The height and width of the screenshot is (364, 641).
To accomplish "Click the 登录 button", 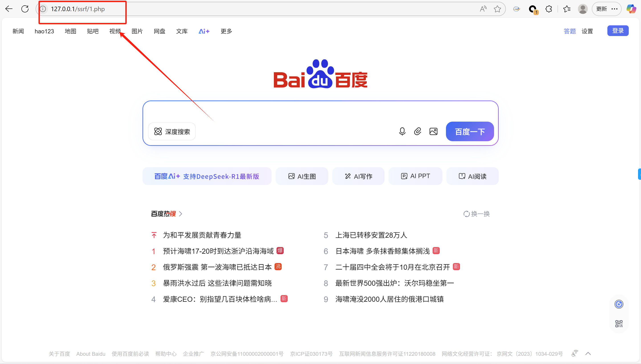I will 618,31.
